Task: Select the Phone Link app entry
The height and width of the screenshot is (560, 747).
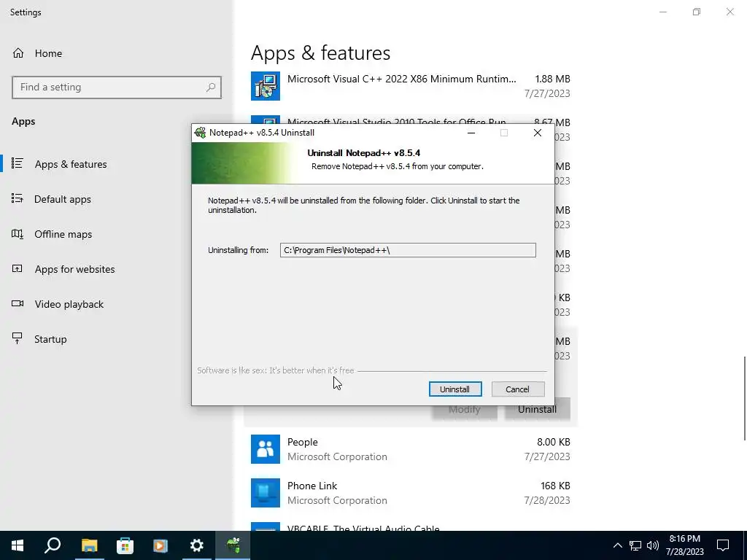Action: (410, 493)
